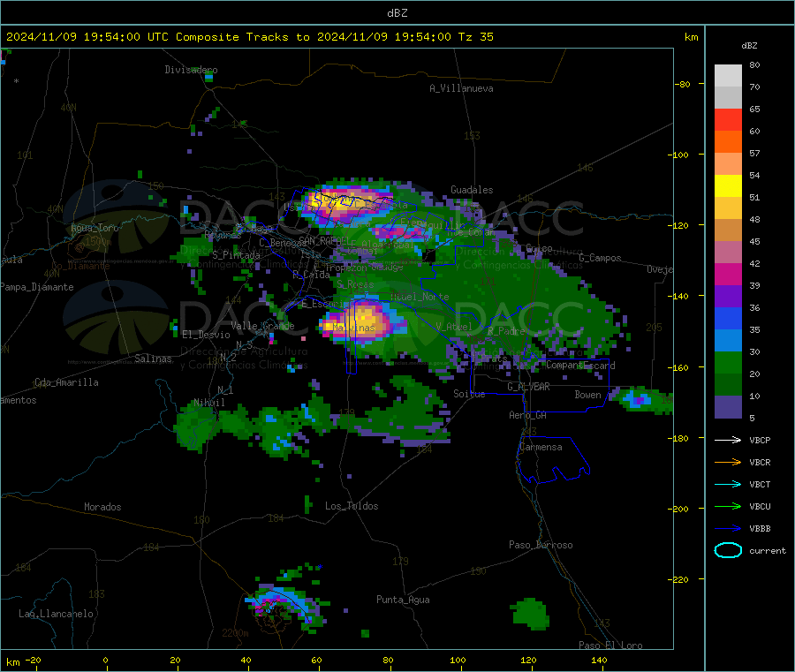This screenshot has height=672, width=795.
Task: Click the 'VBCR' legend label
Action: 760,462
